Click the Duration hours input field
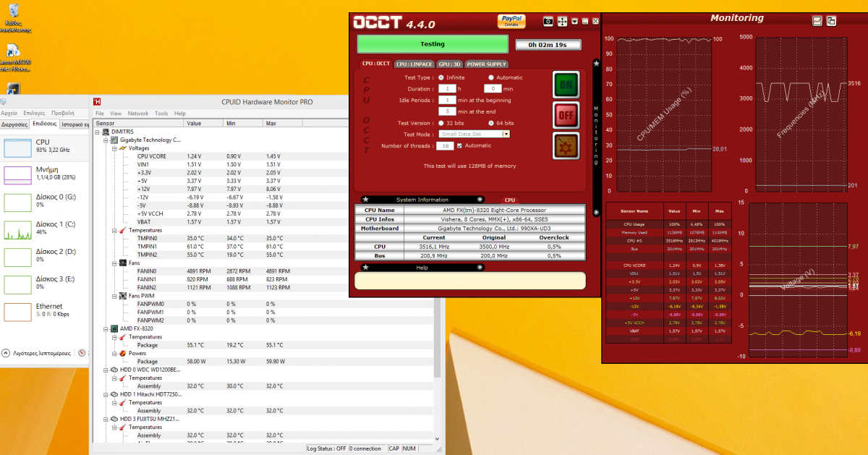The width and height of the screenshot is (868, 455). tap(447, 88)
